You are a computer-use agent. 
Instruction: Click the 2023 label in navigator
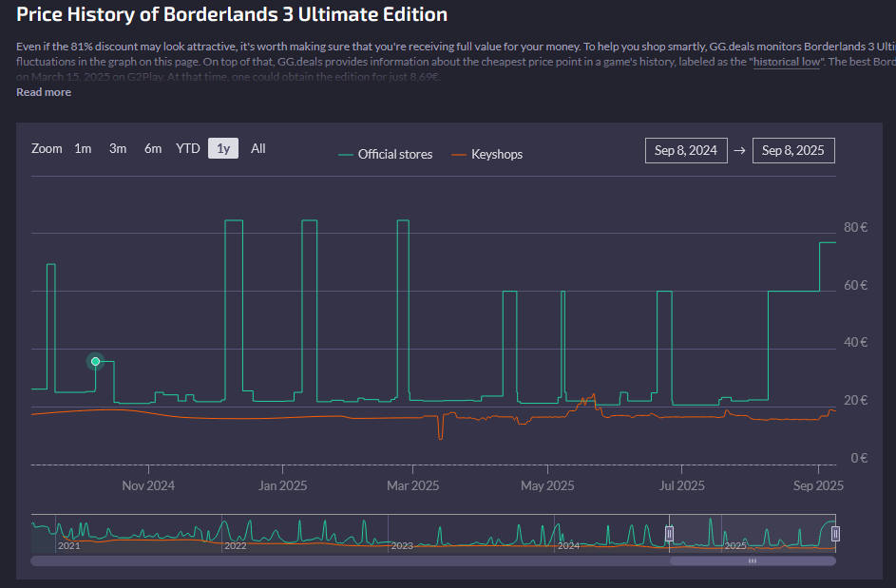pyautogui.click(x=402, y=545)
